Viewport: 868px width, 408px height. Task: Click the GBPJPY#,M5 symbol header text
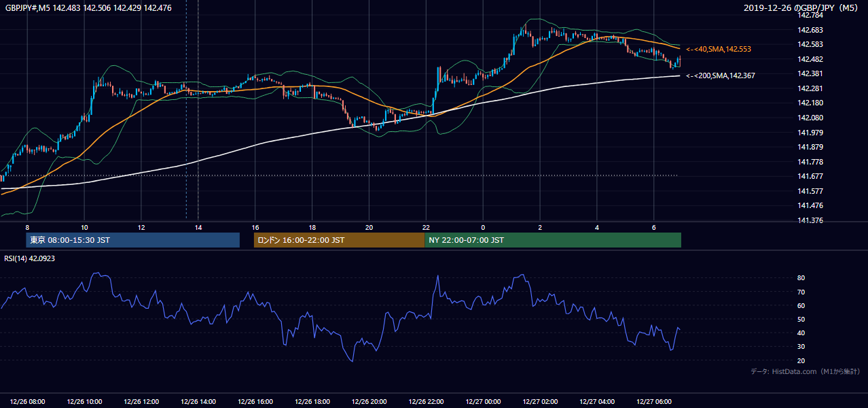88,8
